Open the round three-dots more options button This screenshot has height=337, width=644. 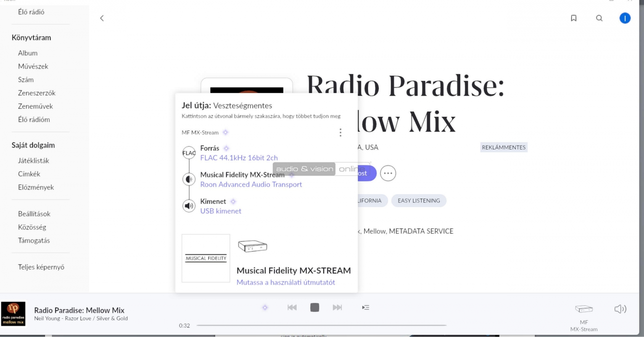pos(388,173)
